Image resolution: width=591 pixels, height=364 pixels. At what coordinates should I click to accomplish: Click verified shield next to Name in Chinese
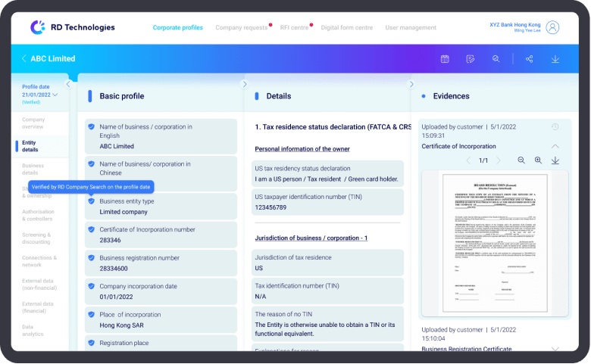[91, 163]
